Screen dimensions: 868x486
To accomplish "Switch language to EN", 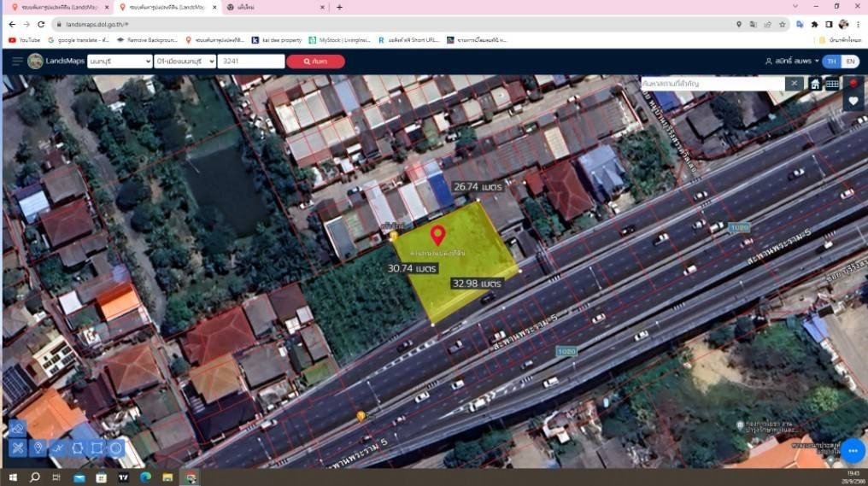I will pyautogui.click(x=850, y=61).
